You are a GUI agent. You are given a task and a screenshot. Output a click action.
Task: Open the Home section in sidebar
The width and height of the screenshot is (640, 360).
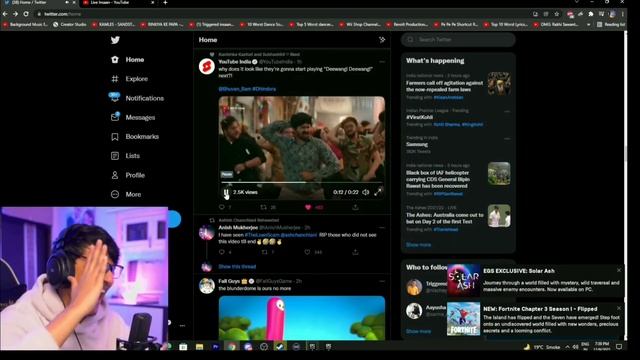(128, 60)
